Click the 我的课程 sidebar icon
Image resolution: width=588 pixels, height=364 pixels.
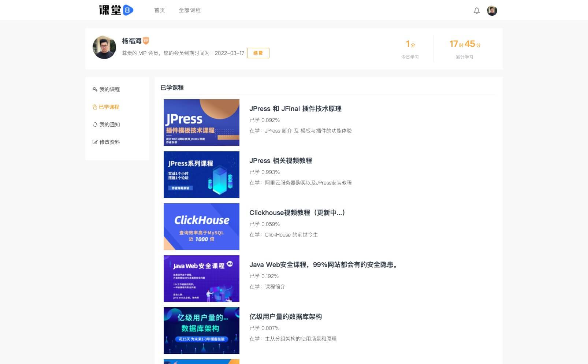click(x=95, y=89)
